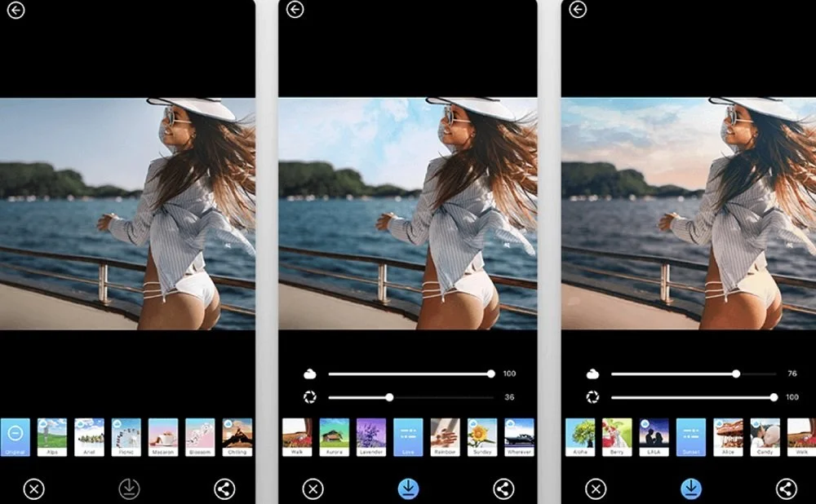
Task: Click the blue download button on right screen
Action: [x=691, y=489]
